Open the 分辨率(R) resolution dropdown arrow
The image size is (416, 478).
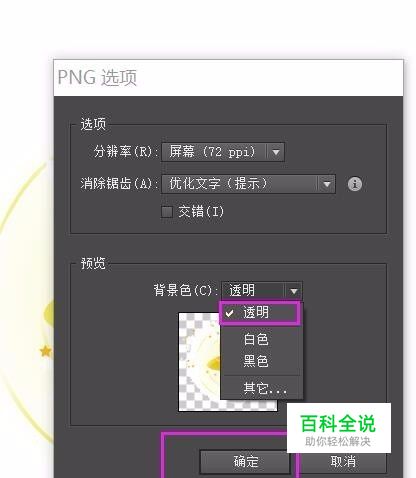coord(276,152)
